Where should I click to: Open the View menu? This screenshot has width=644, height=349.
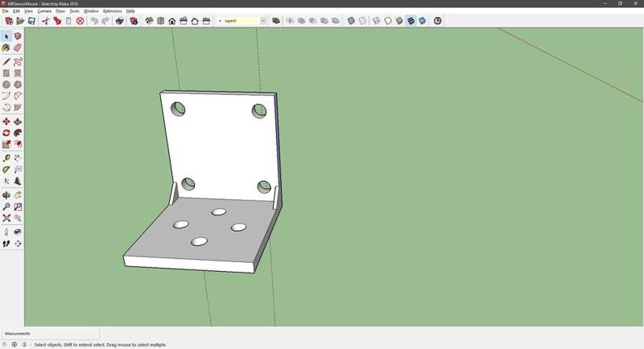28,11
